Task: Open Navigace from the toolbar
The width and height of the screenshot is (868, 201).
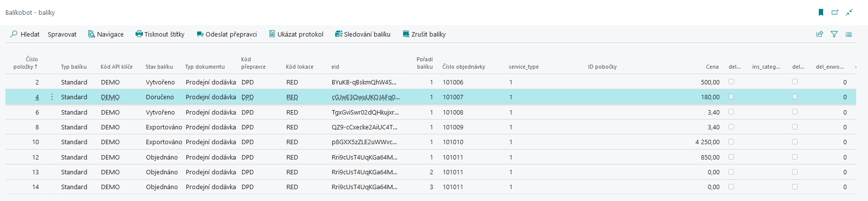Action: (x=105, y=34)
